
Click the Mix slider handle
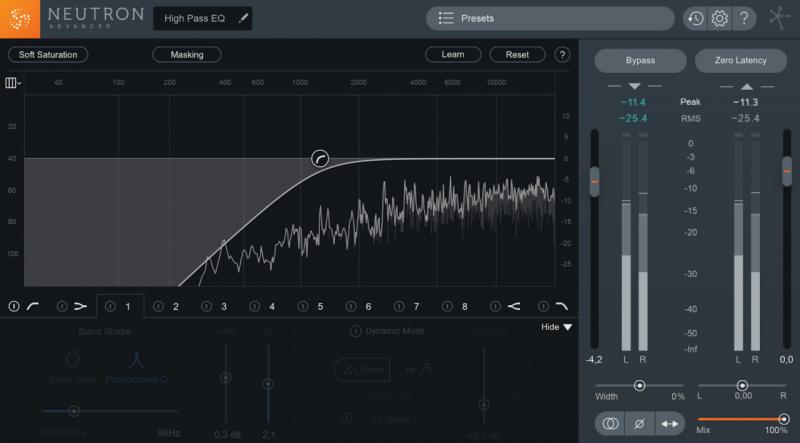coord(784,419)
